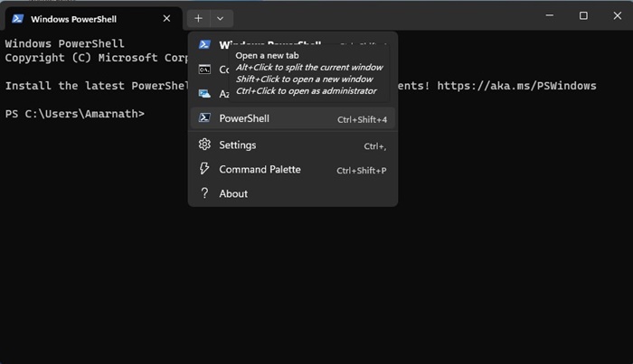This screenshot has width=633, height=364.
Task: Click the PS C:\Users\Amarnath> prompt line
Action: tap(75, 114)
